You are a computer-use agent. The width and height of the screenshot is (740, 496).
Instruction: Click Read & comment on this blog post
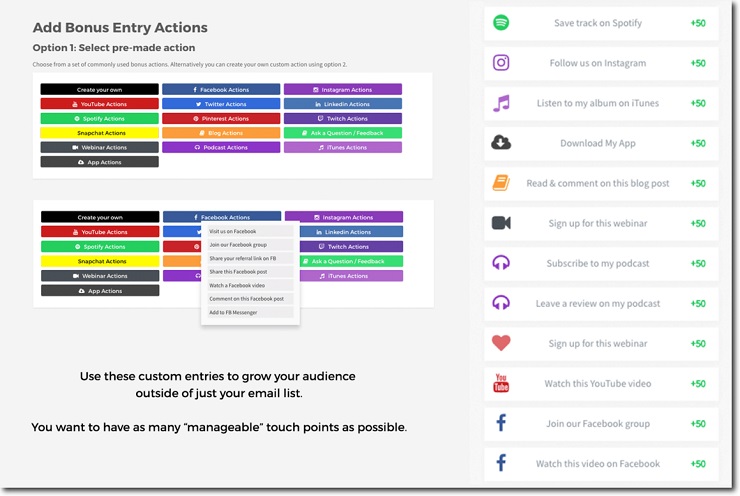click(597, 183)
